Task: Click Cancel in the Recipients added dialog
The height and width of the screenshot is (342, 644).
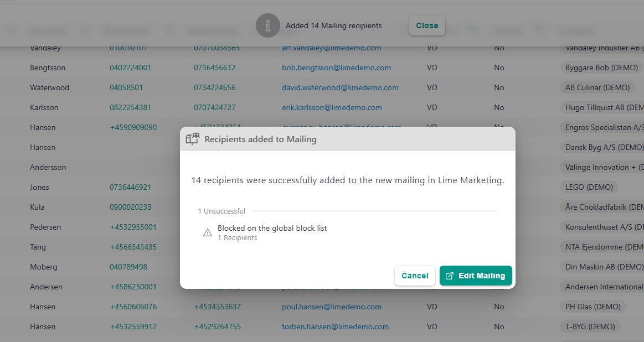Action: coord(415,275)
